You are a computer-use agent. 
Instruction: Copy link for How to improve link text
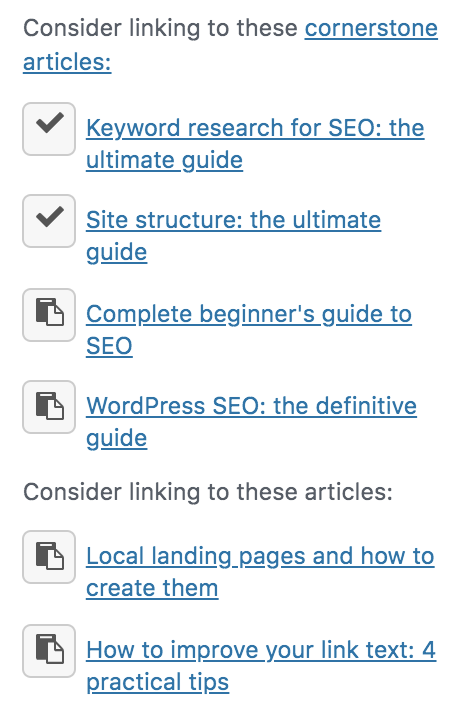click(x=49, y=651)
